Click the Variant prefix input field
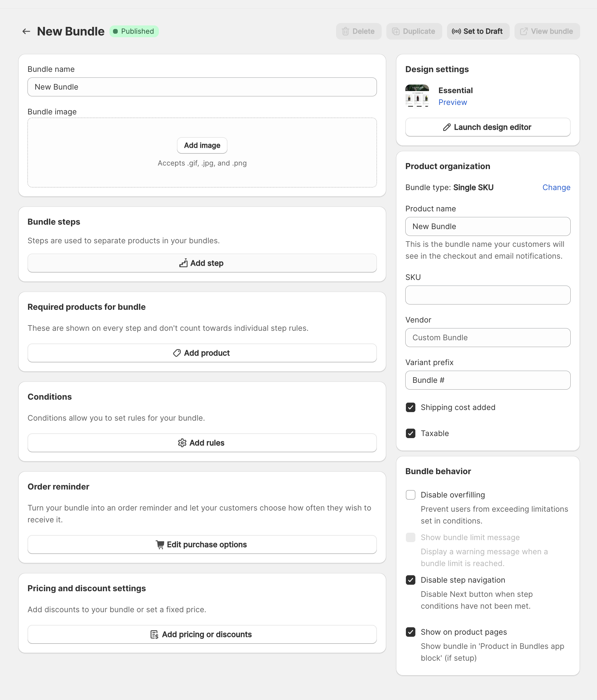The image size is (597, 700). coord(488,380)
